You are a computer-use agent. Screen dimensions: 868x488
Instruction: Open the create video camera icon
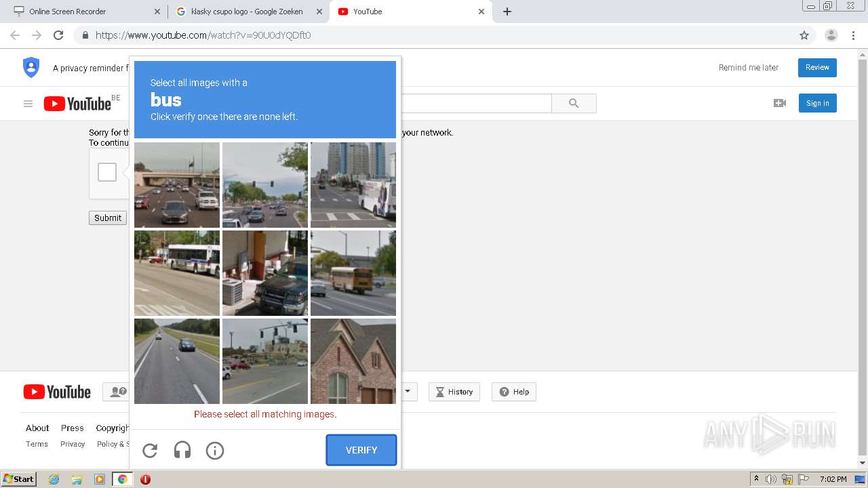point(780,103)
